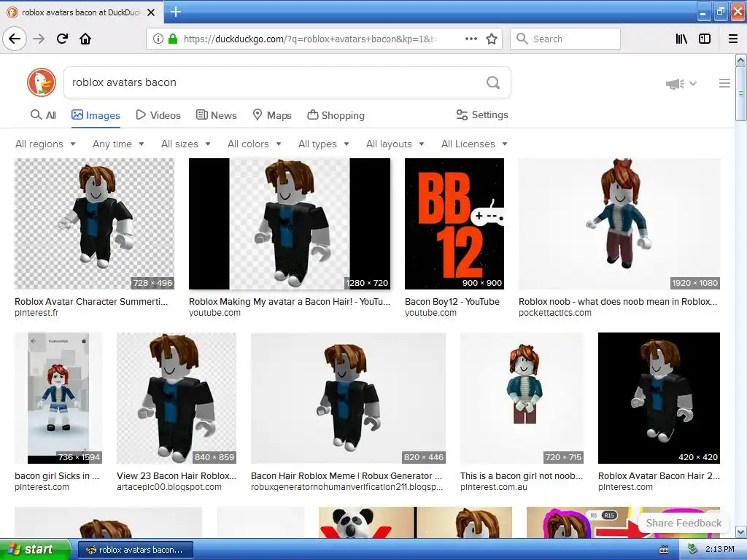This screenshot has width=747, height=560.
Task: Expand the All regions filter
Action: click(45, 144)
